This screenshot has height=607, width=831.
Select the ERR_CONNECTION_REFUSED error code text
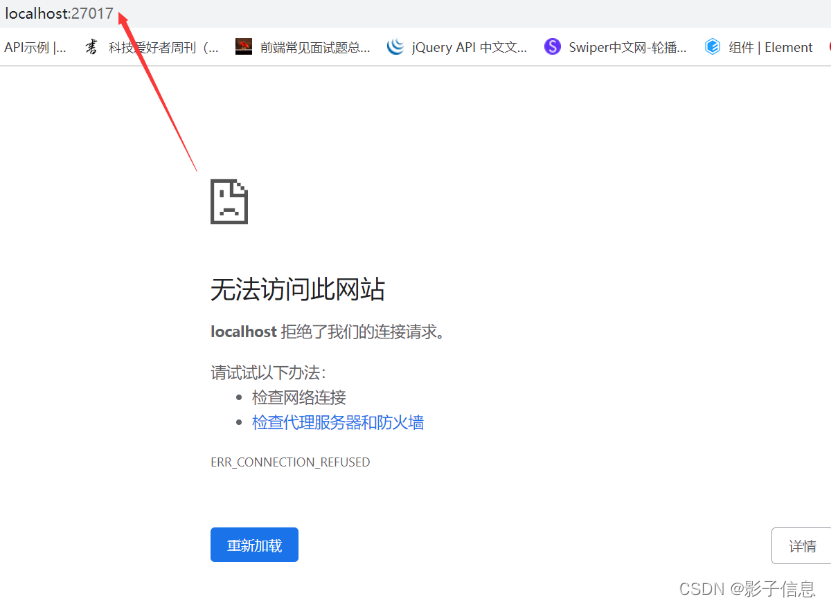[290, 462]
